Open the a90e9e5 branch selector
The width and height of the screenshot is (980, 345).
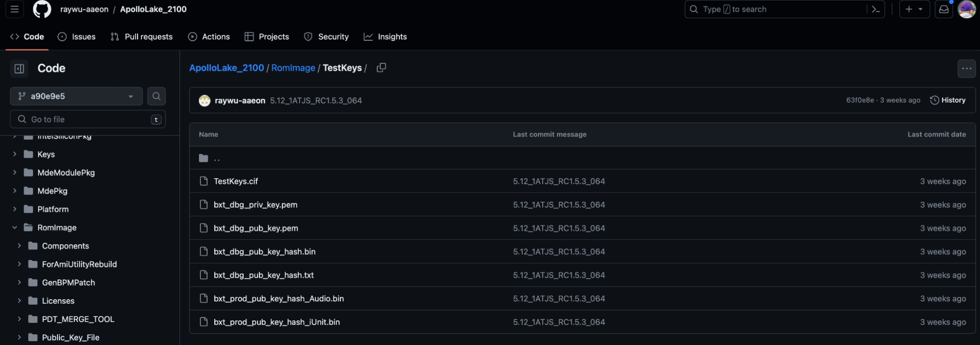tap(76, 96)
